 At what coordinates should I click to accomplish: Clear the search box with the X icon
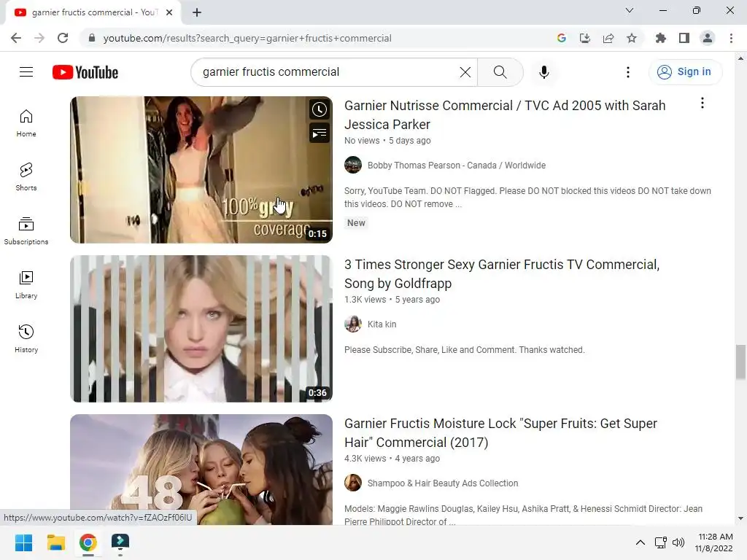[x=465, y=72]
